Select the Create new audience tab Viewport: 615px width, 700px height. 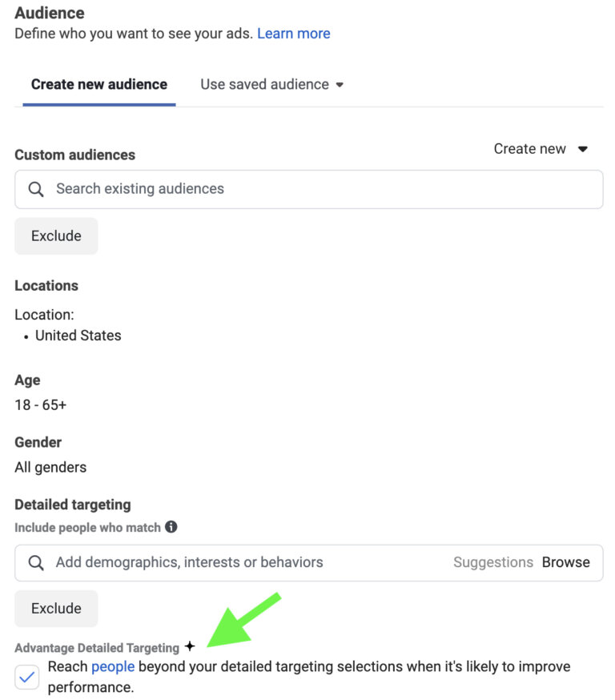pos(98,84)
